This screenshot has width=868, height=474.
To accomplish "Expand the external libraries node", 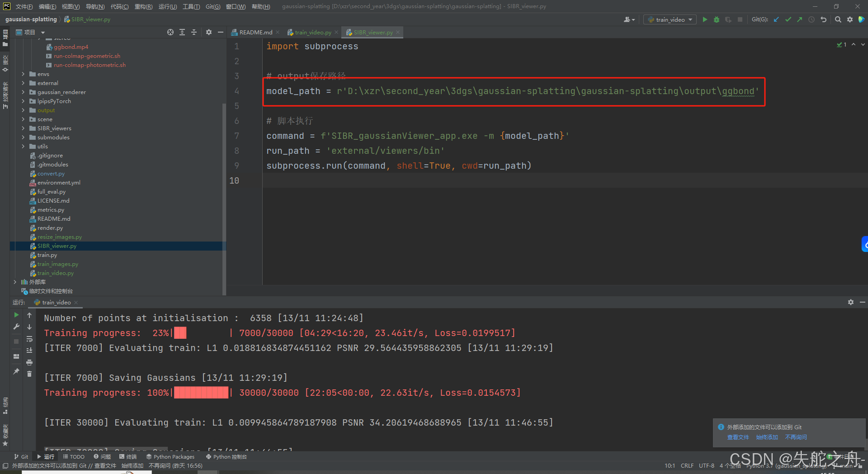I will click(x=15, y=282).
